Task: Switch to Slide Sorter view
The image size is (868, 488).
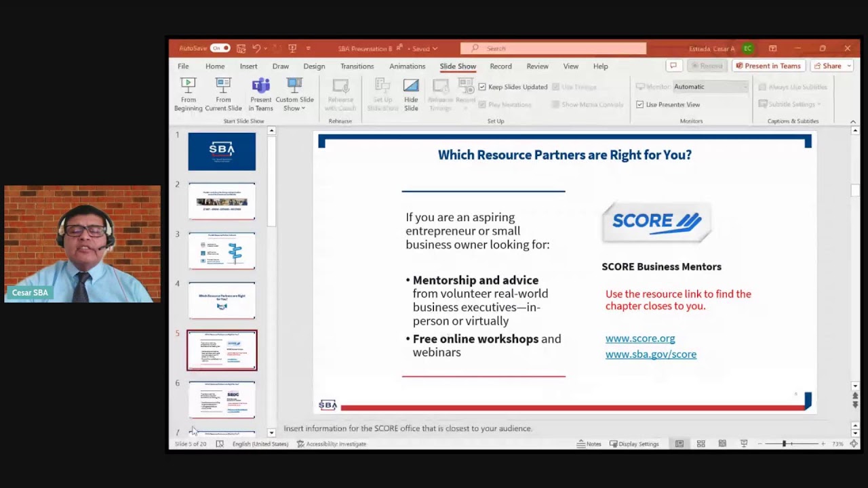Action: pos(701,444)
